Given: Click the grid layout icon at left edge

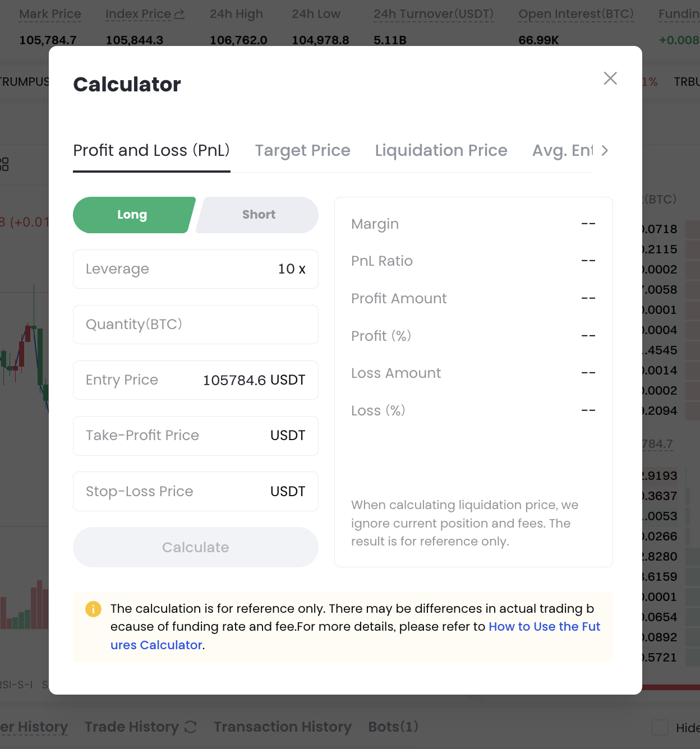Looking at the screenshot, I should coord(4,164).
